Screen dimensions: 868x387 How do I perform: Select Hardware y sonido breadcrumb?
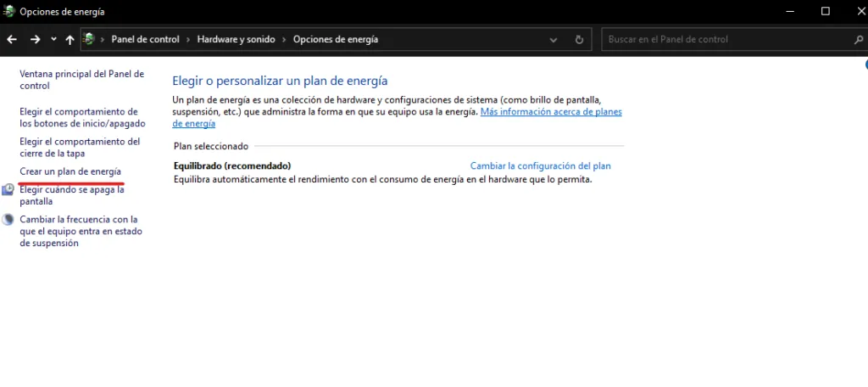click(236, 39)
